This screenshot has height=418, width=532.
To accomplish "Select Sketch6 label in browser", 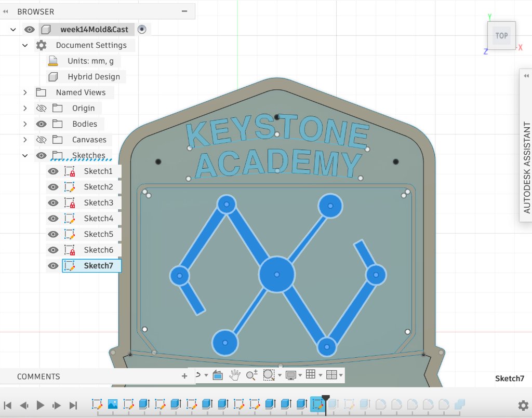I will click(98, 250).
